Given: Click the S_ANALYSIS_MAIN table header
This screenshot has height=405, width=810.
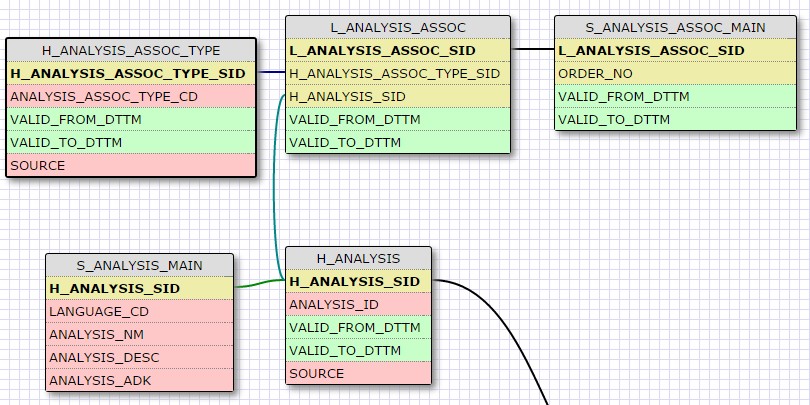Looking at the screenshot, I should [x=139, y=265].
